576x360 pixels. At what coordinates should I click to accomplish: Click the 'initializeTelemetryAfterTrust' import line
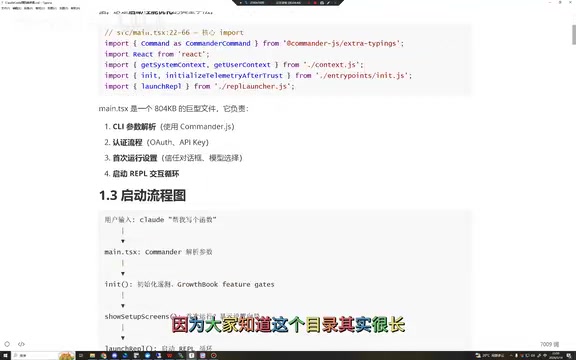(x=258, y=76)
